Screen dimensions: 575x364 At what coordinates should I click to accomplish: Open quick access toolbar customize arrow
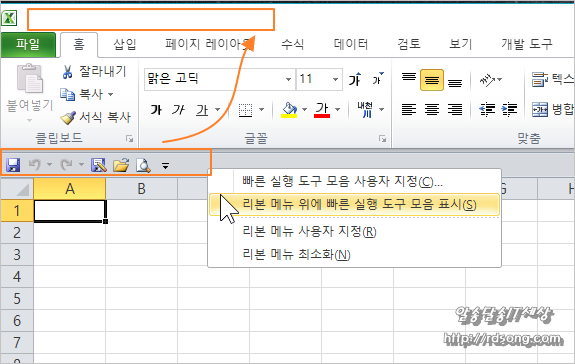point(165,166)
